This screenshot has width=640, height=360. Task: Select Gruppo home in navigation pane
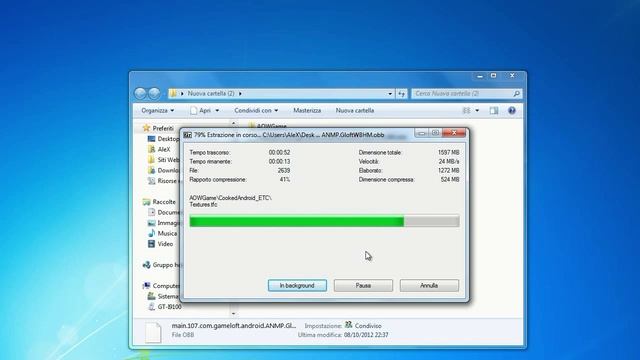(166, 265)
